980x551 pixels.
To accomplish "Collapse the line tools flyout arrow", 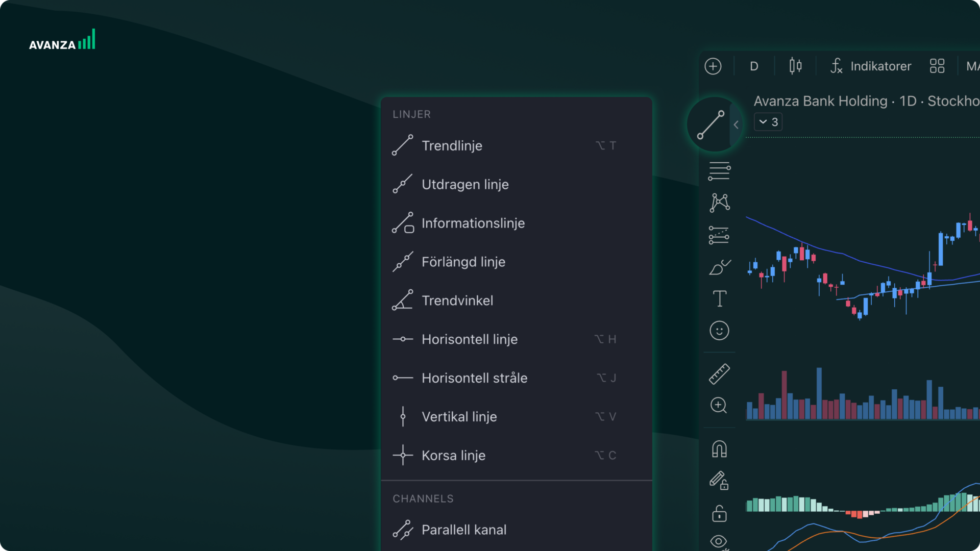I will coord(736,124).
